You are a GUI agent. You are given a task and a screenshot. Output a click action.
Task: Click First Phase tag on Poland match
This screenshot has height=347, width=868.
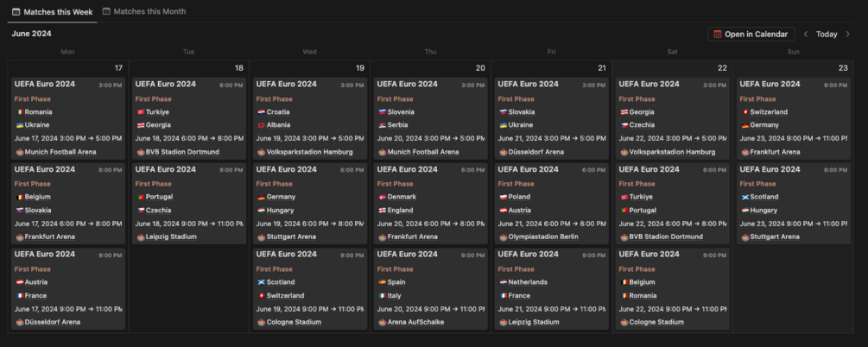[516, 184]
